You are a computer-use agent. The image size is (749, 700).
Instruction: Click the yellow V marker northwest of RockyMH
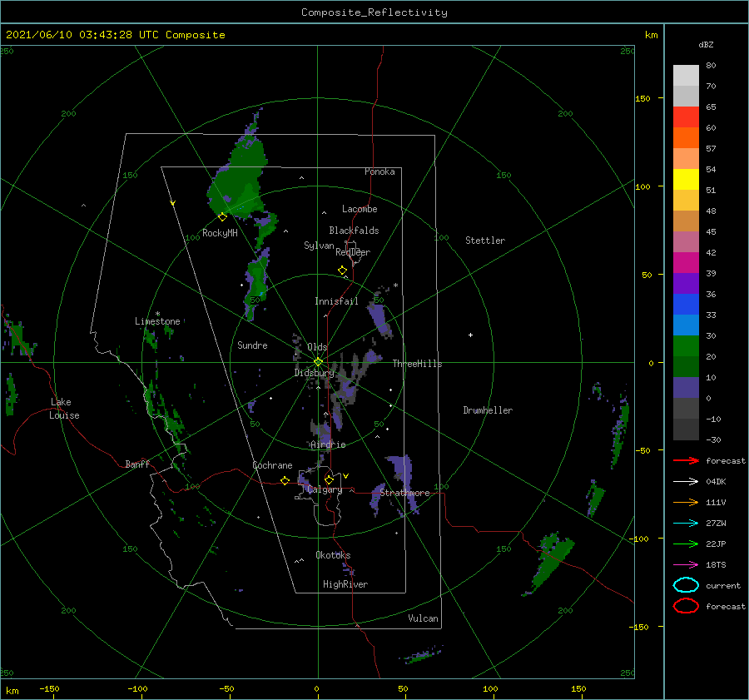pyautogui.click(x=172, y=204)
